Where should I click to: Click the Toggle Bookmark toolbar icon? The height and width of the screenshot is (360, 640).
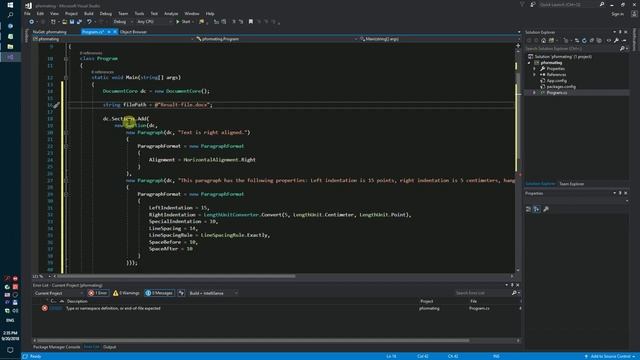(x=251, y=22)
